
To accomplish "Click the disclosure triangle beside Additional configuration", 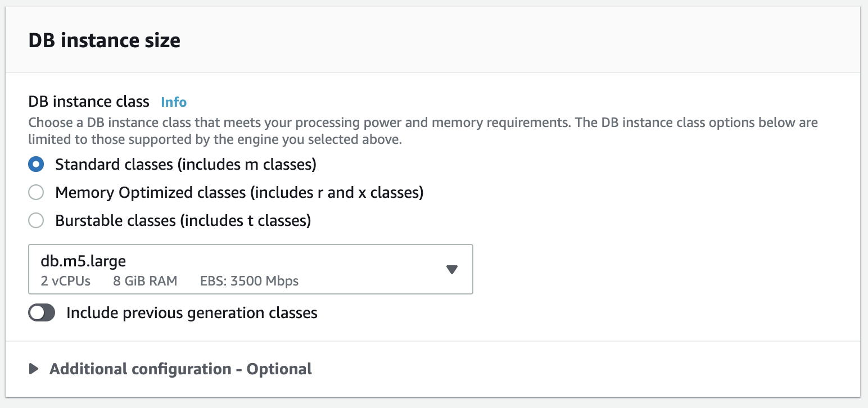I will pyautogui.click(x=33, y=369).
